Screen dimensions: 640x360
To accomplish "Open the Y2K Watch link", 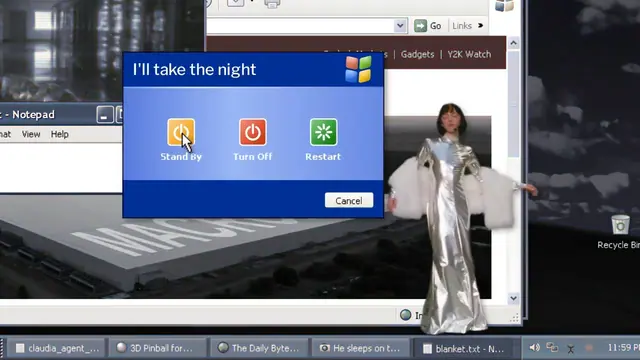I will pos(469,54).
